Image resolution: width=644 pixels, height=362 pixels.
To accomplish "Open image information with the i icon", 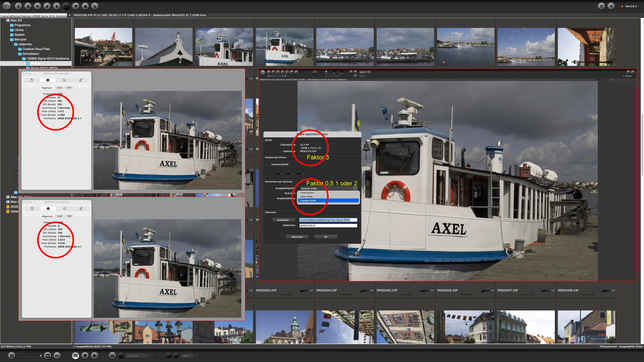I will tap(18, 6).
